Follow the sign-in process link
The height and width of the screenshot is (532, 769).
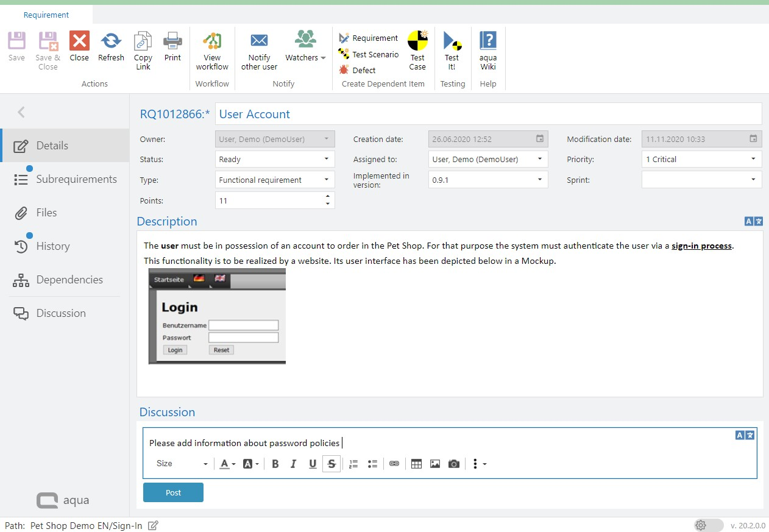(701, 246)
